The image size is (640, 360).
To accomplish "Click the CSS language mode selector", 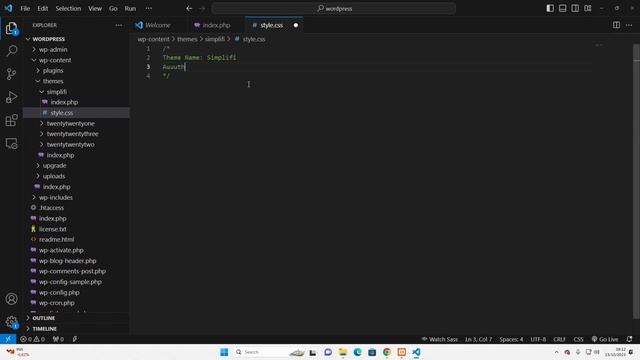I will pos(578,339).
